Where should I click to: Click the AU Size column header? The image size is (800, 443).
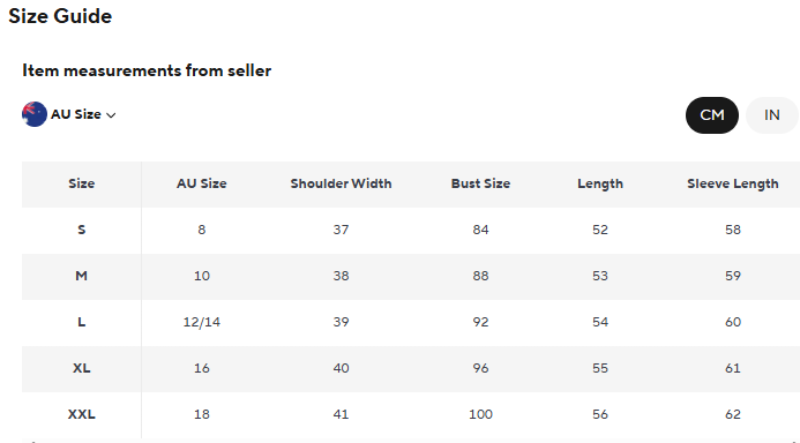click(x=202, y=184)
